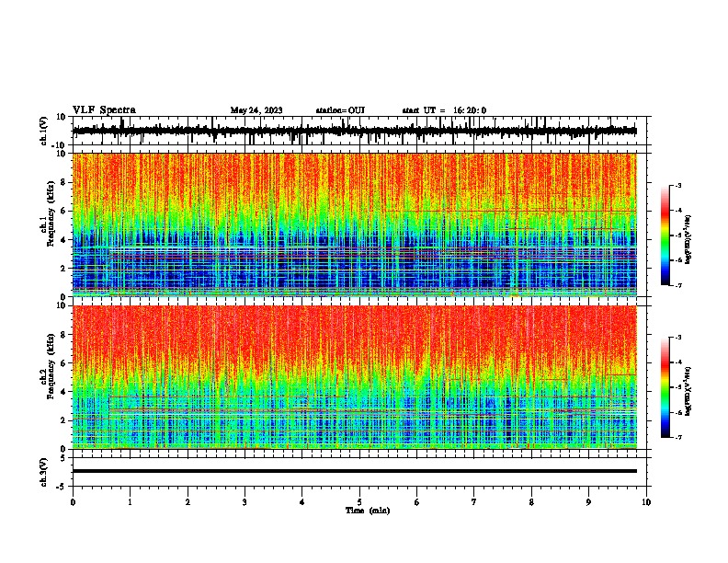Click the ch.2 color bar log(PSD) units label
Screen dimensions: 728x563
(688, 391)
